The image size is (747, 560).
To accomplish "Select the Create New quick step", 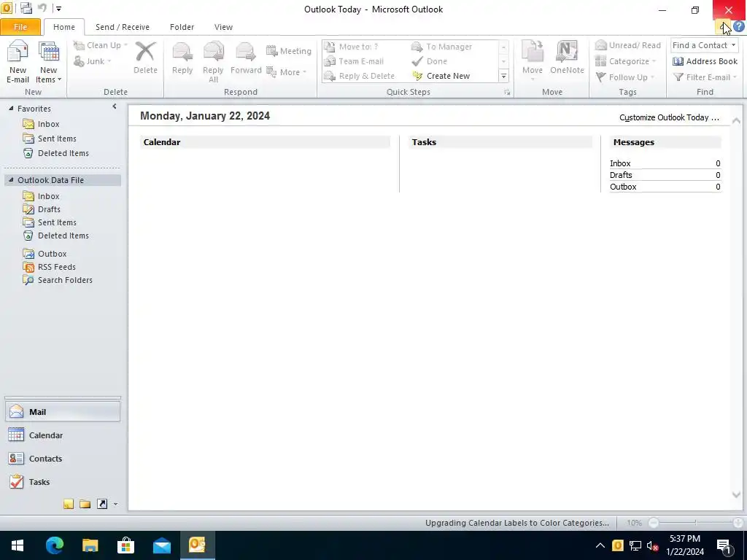I will pos(441,76).
